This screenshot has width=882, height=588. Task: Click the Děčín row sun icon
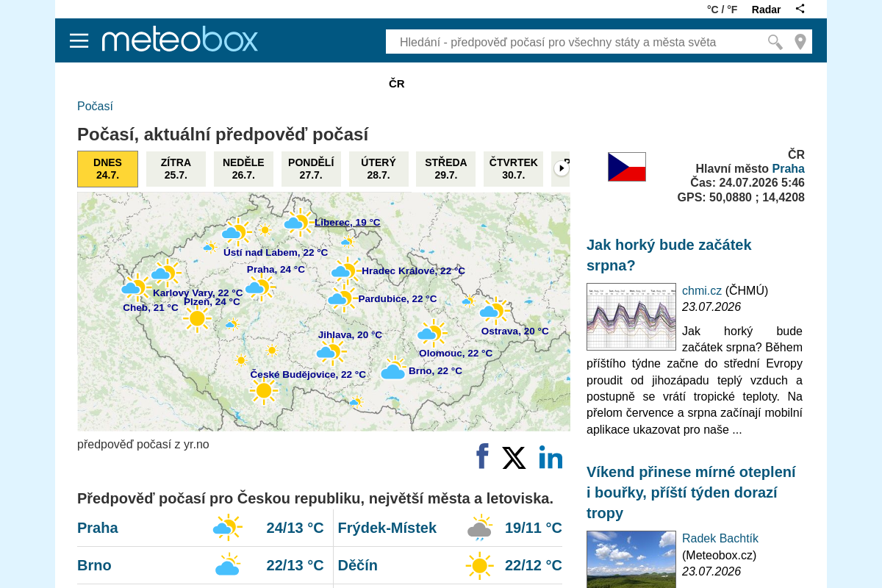(479, 565)
